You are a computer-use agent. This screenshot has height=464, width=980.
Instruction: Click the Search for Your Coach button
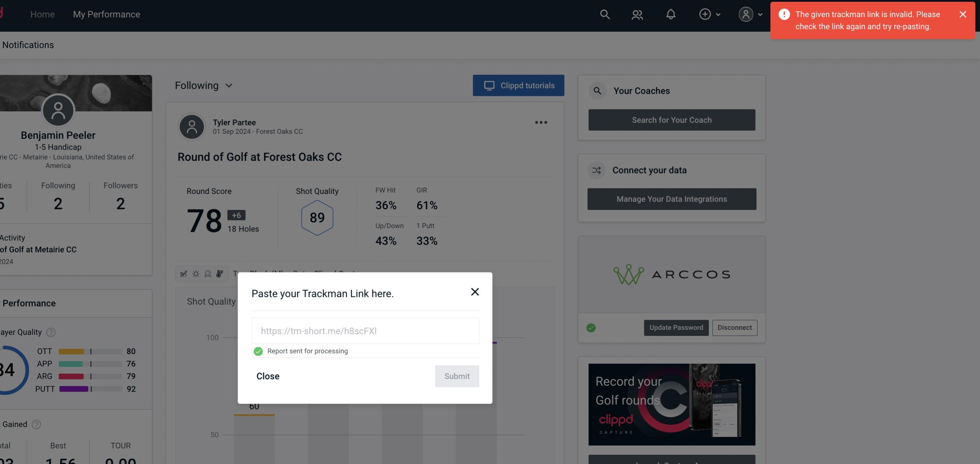click(672, 119)
